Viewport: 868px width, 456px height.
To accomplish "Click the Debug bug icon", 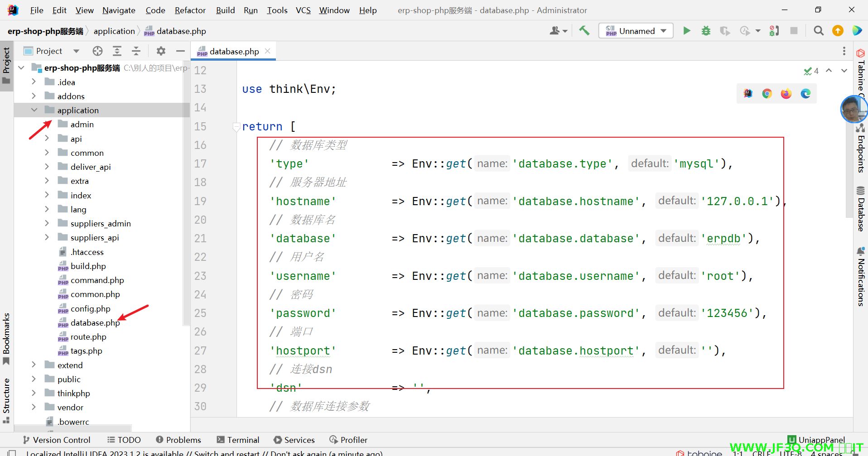I will 706,31.
